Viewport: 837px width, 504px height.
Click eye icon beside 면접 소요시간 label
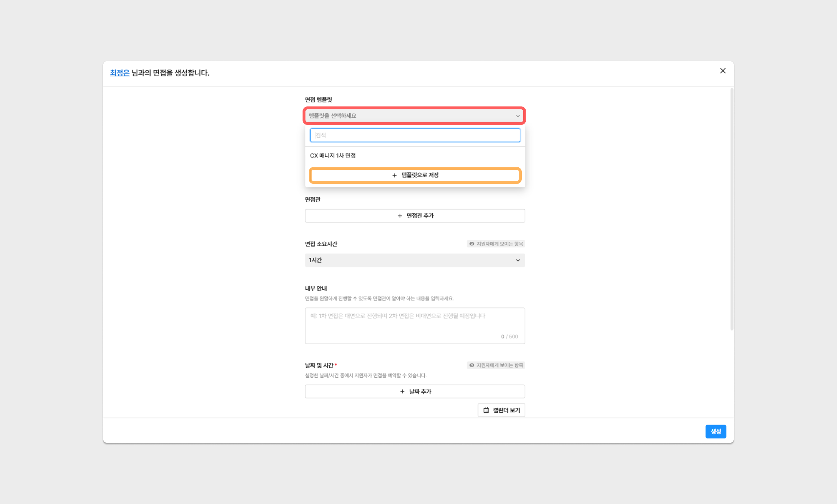coord(472,244)
